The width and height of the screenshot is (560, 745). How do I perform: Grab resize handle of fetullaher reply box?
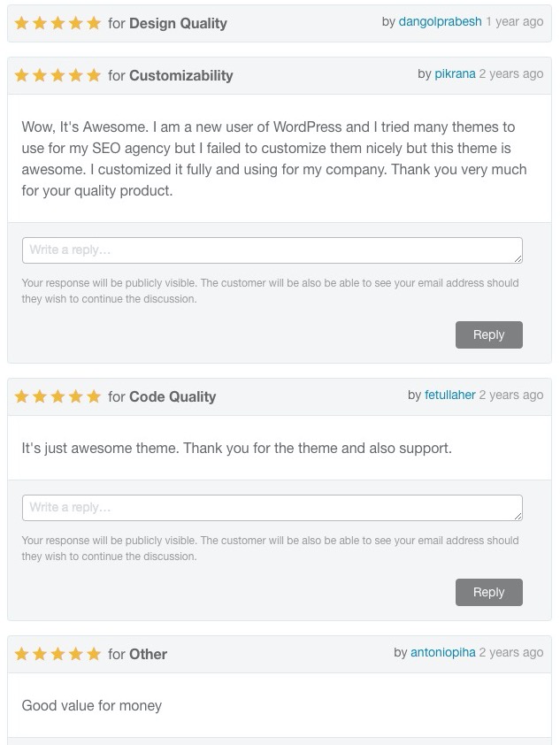pos(518,516)
